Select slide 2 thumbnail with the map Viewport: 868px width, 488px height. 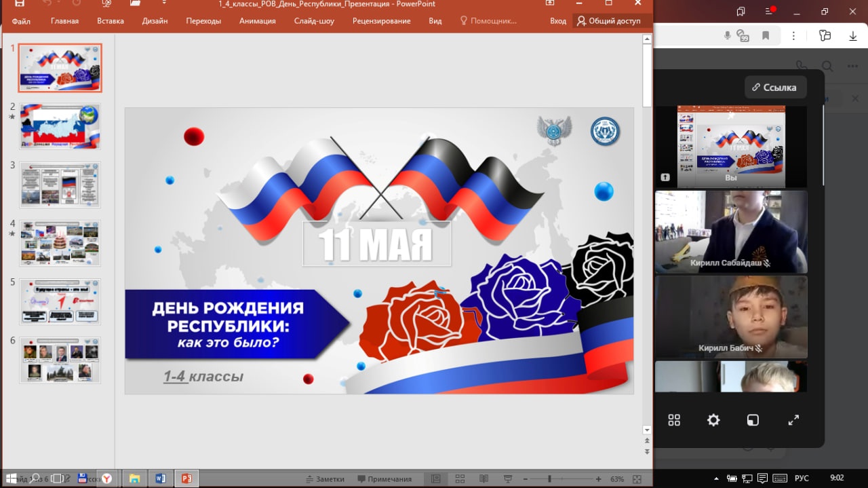click(60, 126)
